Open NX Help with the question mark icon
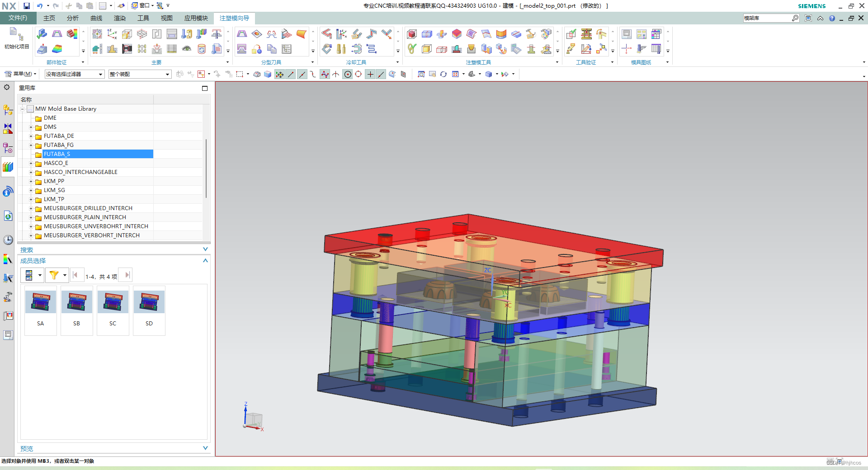The height and width of the screenshot is (470, 868). (x=832, y=18)
